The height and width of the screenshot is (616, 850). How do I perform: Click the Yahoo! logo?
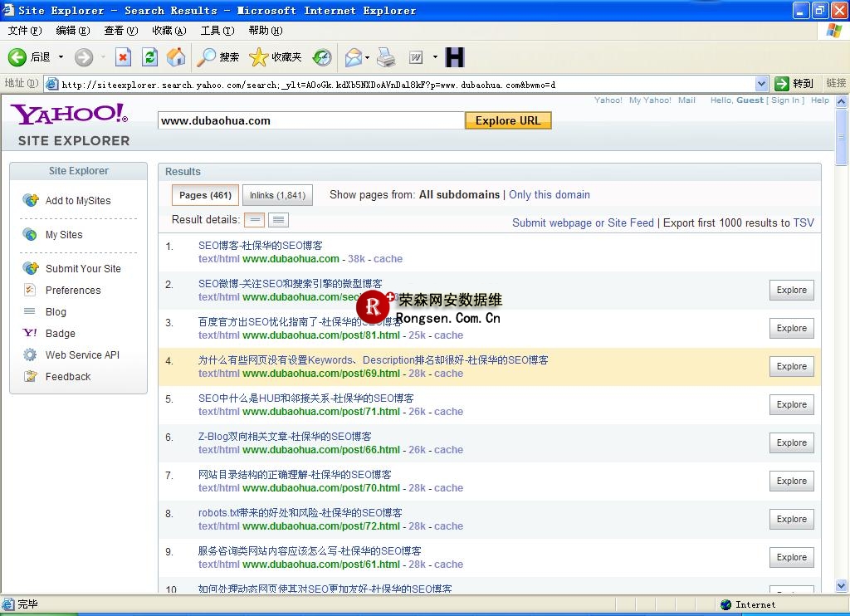click(x=69, y=114)
